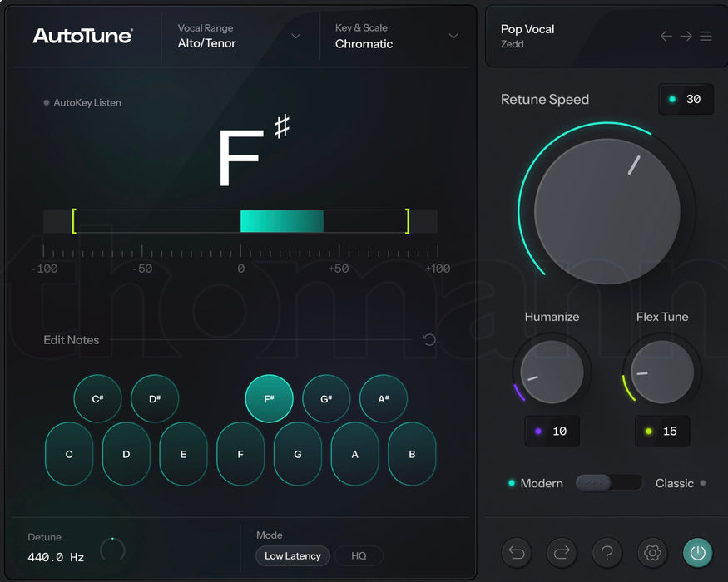Image resolution: width=728 pixels, height=582 pixels.
Task: Click the Retune Speed value 30 field
Action: click(x=686, y=99)
